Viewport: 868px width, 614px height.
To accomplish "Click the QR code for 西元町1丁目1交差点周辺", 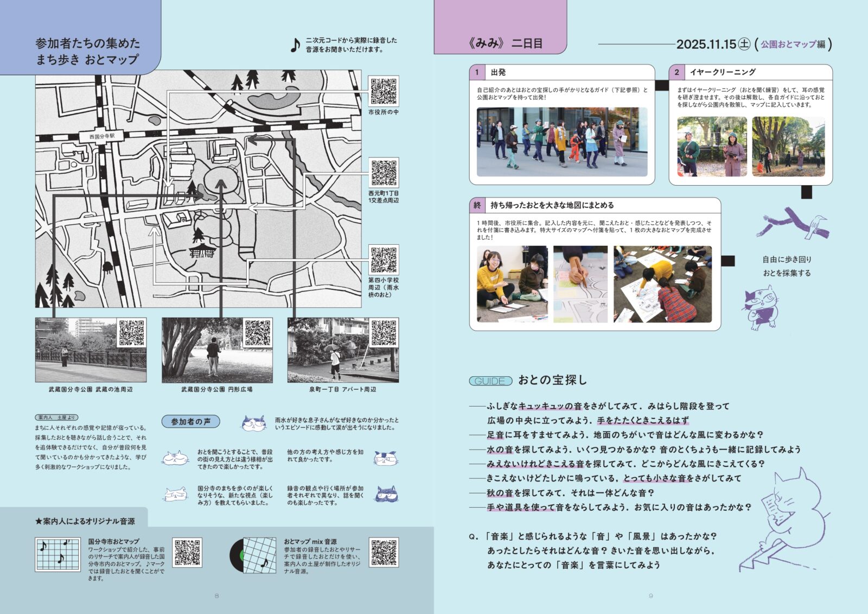I will tap(384, 173).
